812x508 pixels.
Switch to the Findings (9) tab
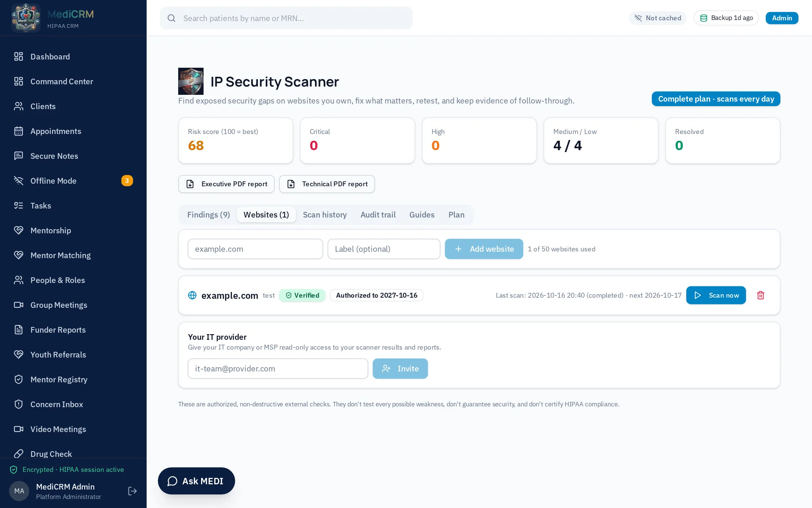[208, 215]
